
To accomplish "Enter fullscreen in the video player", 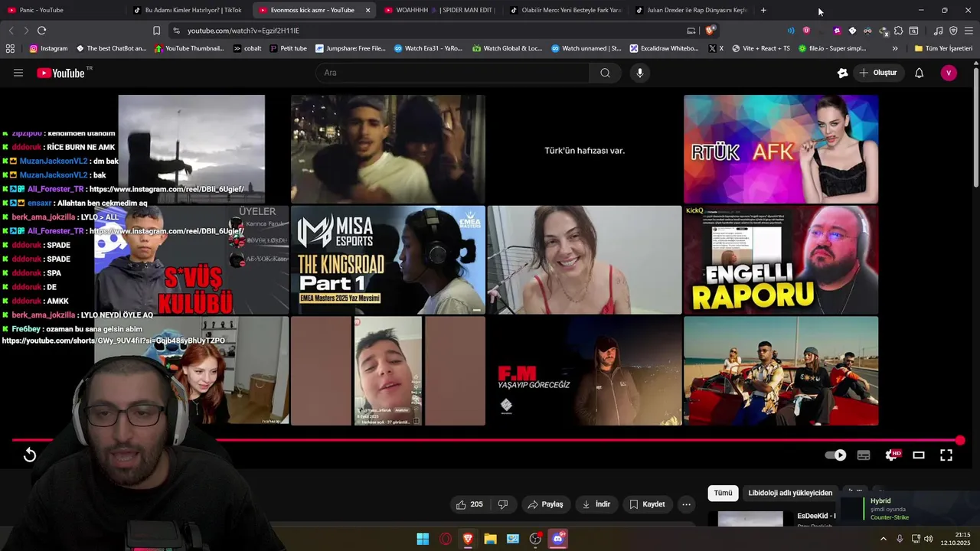I will (946, 455).
